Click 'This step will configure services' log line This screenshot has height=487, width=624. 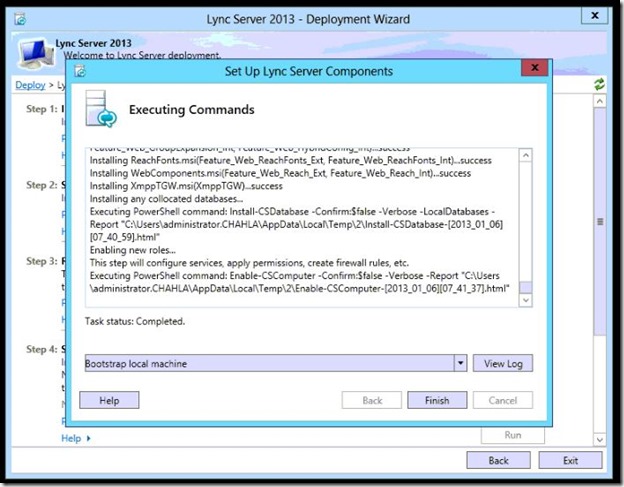(249, 263)
